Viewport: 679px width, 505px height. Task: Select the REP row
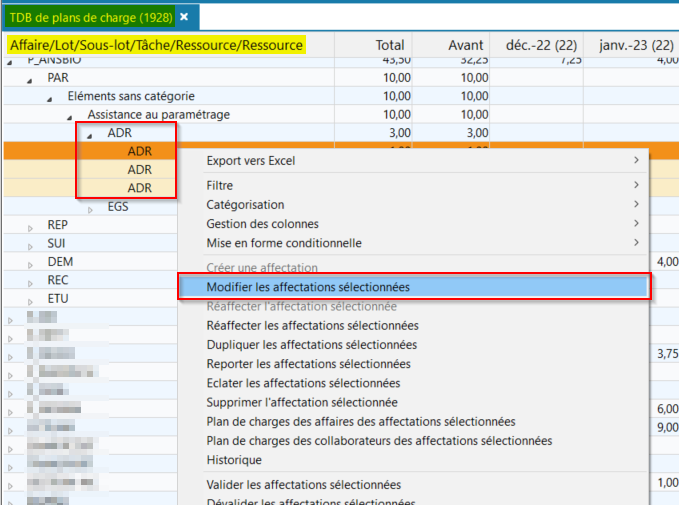pos(58,225)
